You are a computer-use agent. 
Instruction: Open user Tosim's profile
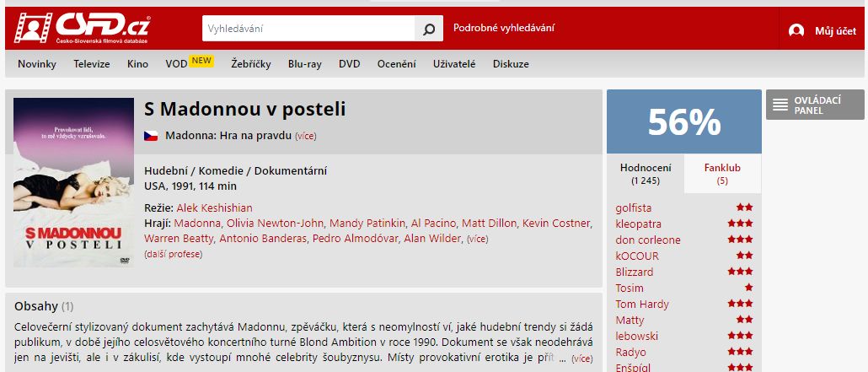pos(630,288)
